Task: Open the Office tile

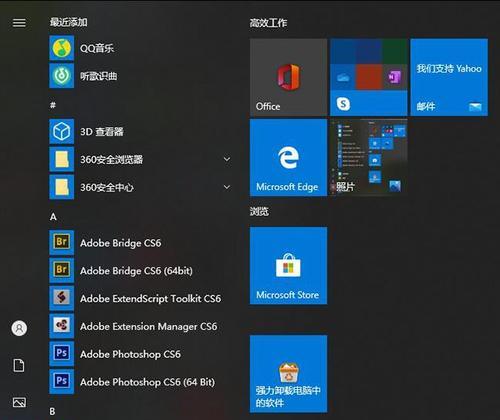Action: [x=288, y=77]
